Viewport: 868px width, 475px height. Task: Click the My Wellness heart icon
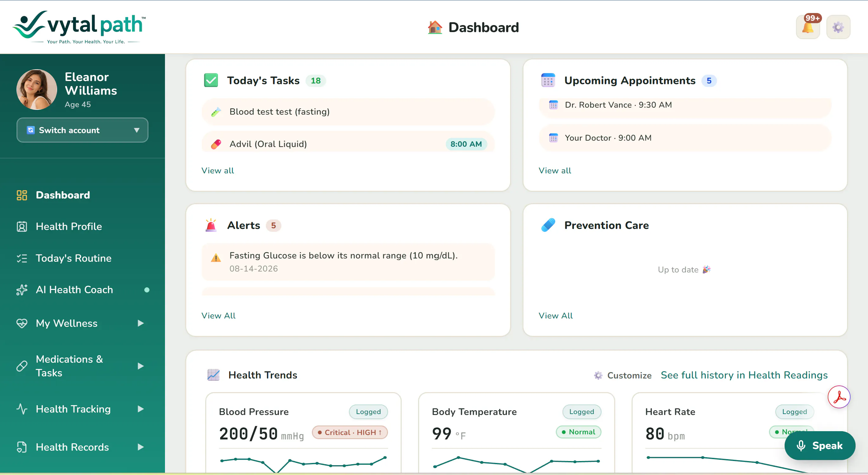[22, 323]
